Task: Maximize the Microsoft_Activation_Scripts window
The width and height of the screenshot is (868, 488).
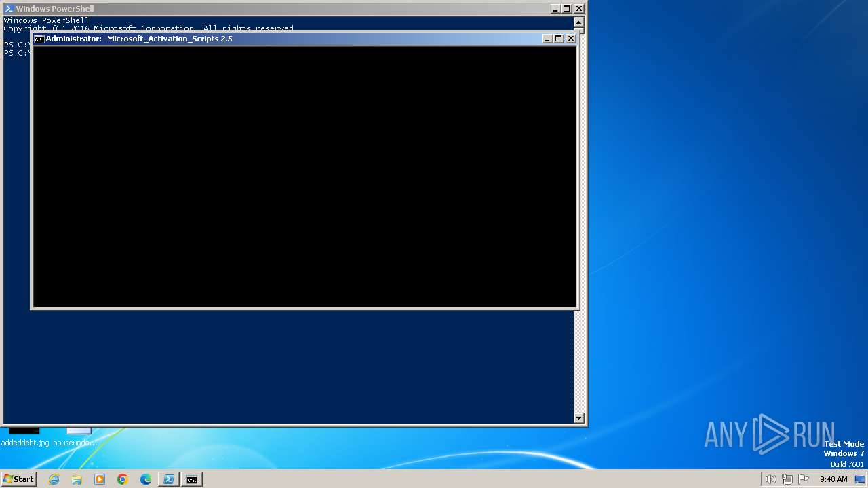Action: (x=559, y=39)
